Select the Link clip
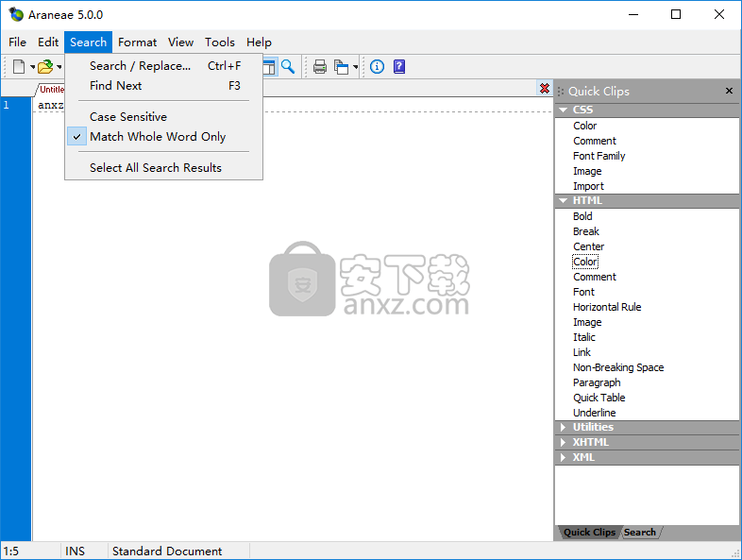This screenshot has width=742, height=560. click(582, 352)
